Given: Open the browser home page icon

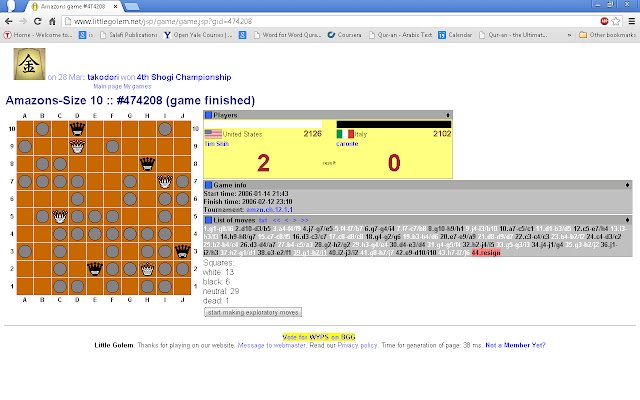Looking at the screenshot, I should (52, 21).
